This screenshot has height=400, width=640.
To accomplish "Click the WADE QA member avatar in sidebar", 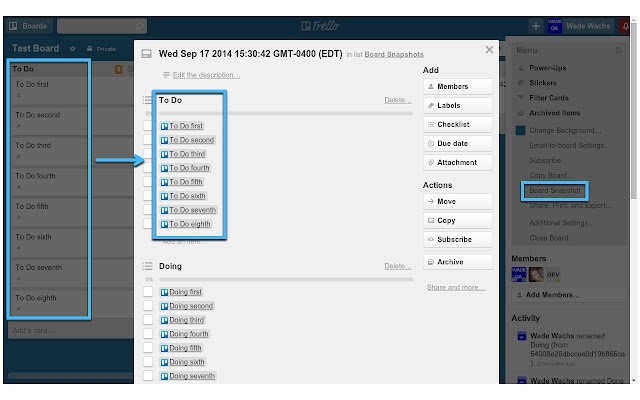I will [x=519, y=274].
